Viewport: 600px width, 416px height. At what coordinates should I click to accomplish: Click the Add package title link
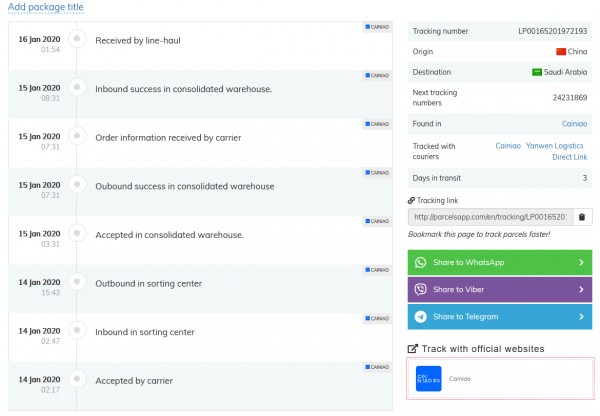point(45,7)
